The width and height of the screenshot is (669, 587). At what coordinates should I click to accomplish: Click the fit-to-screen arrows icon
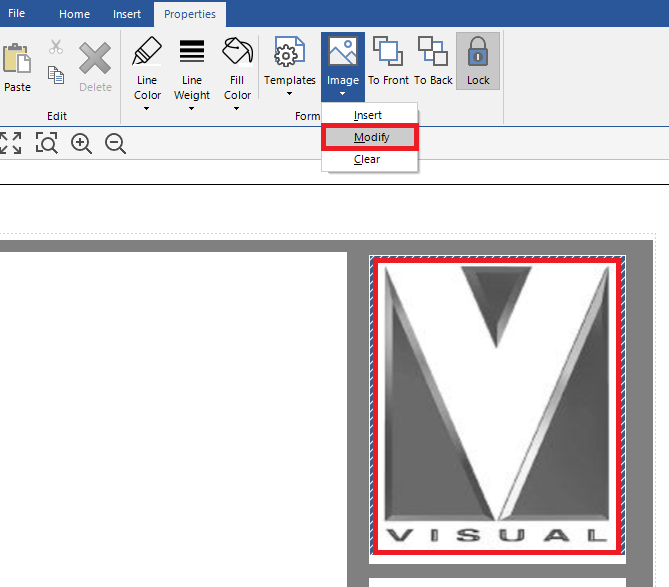pyautogui.click(x=11, y=144)
